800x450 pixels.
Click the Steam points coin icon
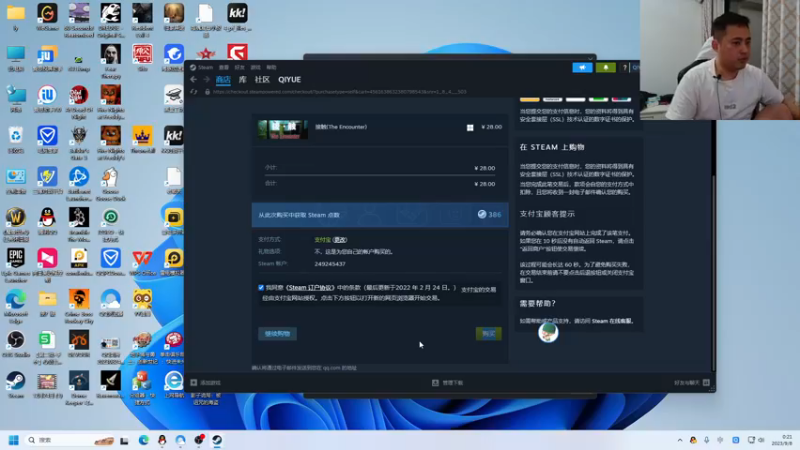[482, 214]
